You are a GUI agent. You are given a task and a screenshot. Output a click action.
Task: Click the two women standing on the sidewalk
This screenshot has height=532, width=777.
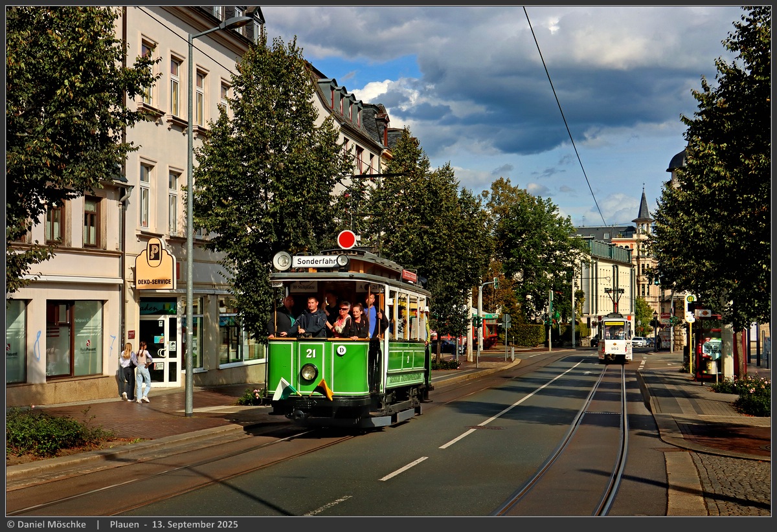coord(135,372)
